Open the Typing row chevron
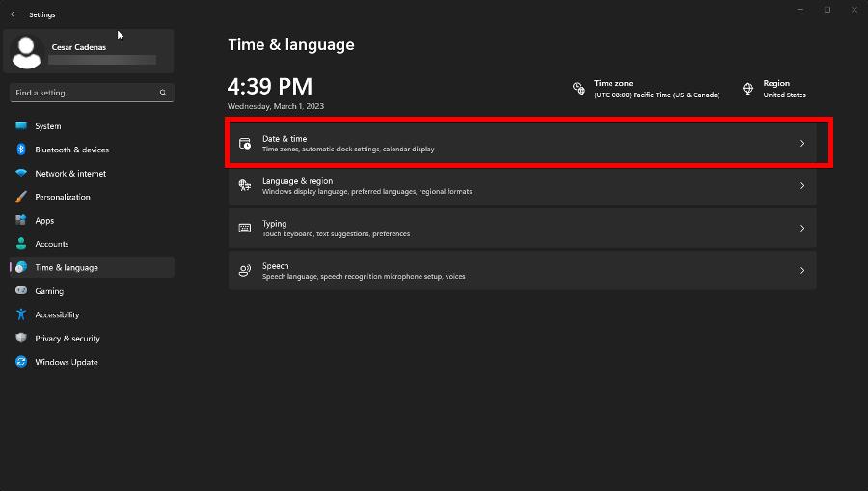This screenshot has width=868, height=491. pos(802,228)
